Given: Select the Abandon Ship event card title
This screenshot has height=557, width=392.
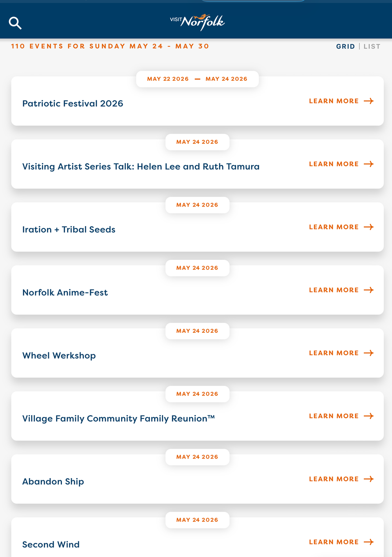Looking at the screenshot, I should pos(53,481).
